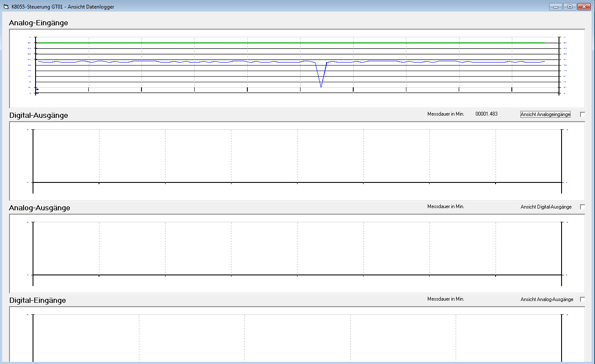The width and height of the screenshot is (595, 364).
Task: Close the Ansicht Datenlogger window
Action: (x=584, y=6)
